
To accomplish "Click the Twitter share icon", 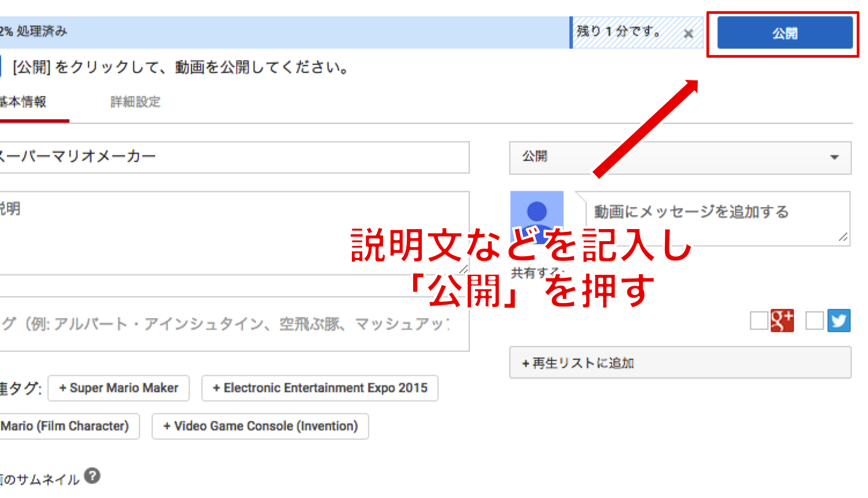I will [839, 321].
